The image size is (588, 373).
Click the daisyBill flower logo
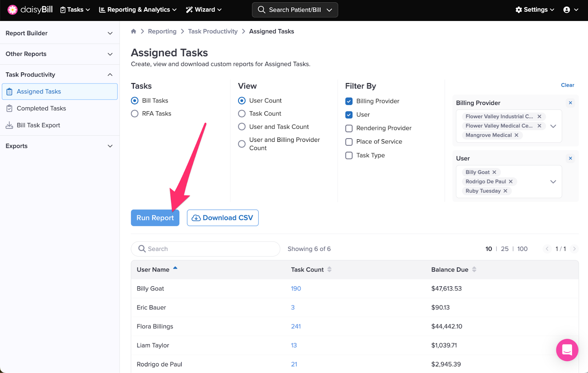[12, 10]
